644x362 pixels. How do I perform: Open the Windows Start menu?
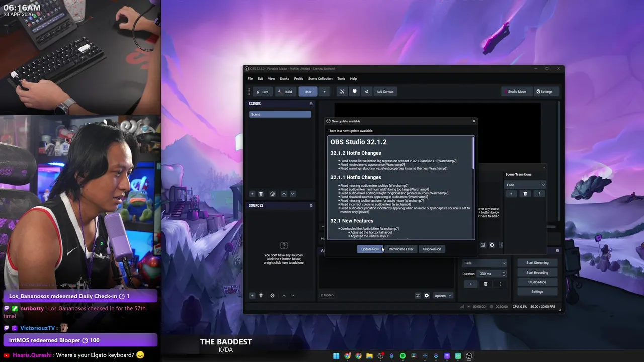pos(336,356)
